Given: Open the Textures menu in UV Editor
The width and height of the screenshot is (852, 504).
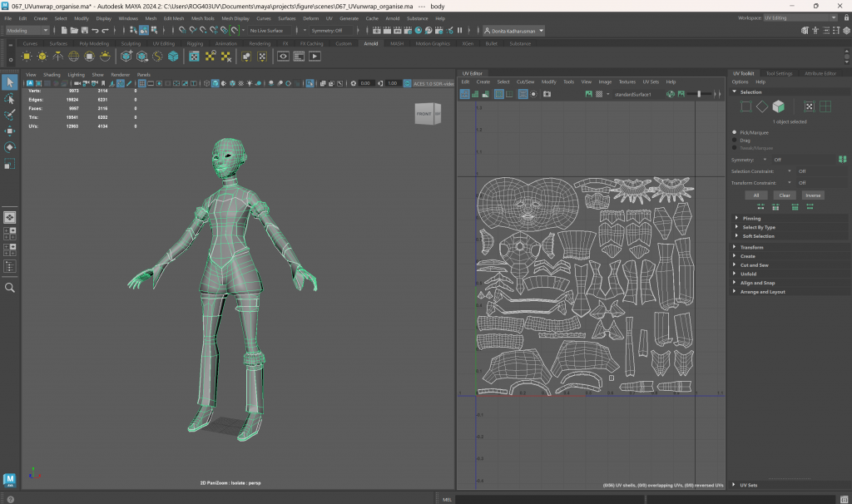Looking at the screenshot, I should point(627,82).
